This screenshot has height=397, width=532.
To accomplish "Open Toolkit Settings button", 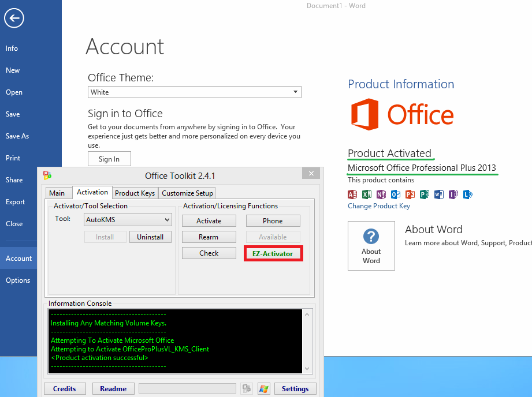I will tap(295, 388).
